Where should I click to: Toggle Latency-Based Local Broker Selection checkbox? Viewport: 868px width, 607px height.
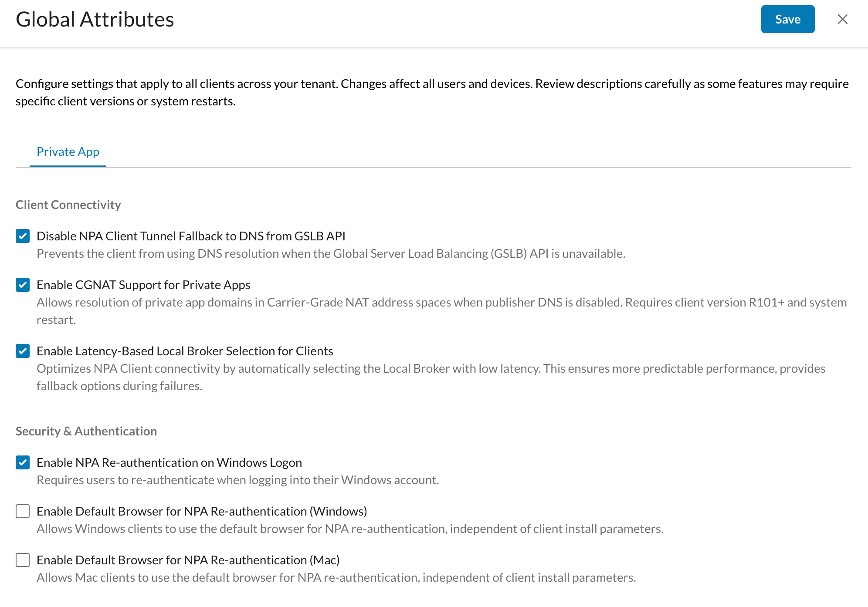click(x=23, y=351)
